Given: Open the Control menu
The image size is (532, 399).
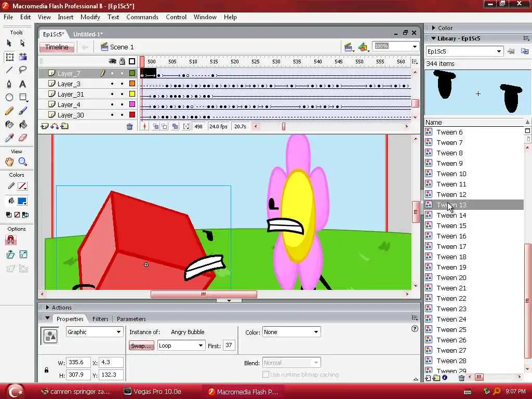Looking at the screenshot, I should [176, 17].
